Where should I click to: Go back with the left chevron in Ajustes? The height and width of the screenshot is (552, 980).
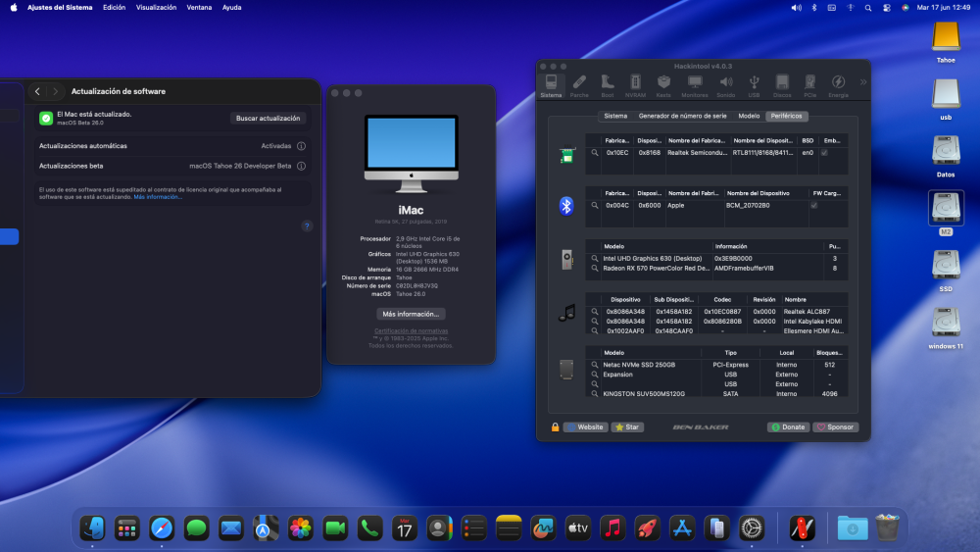tap(37, 91)
